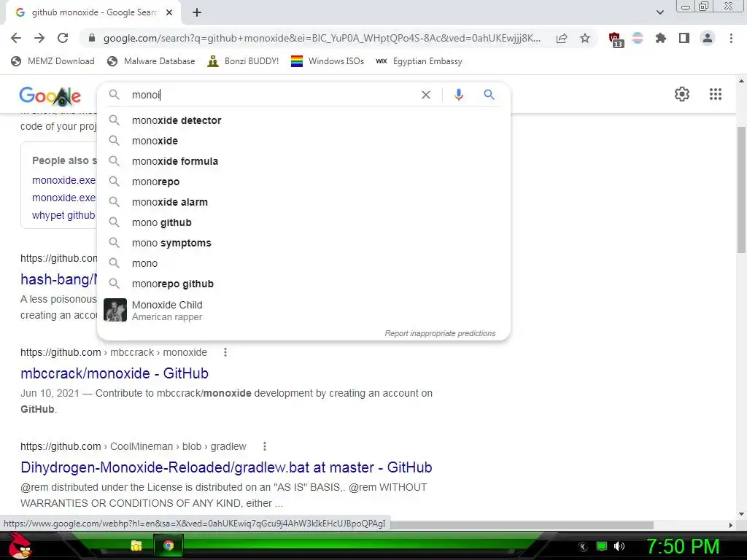Screen dimensions: 747x560
Task: Open a new tab with the plus button
Action: coord(197,12)
